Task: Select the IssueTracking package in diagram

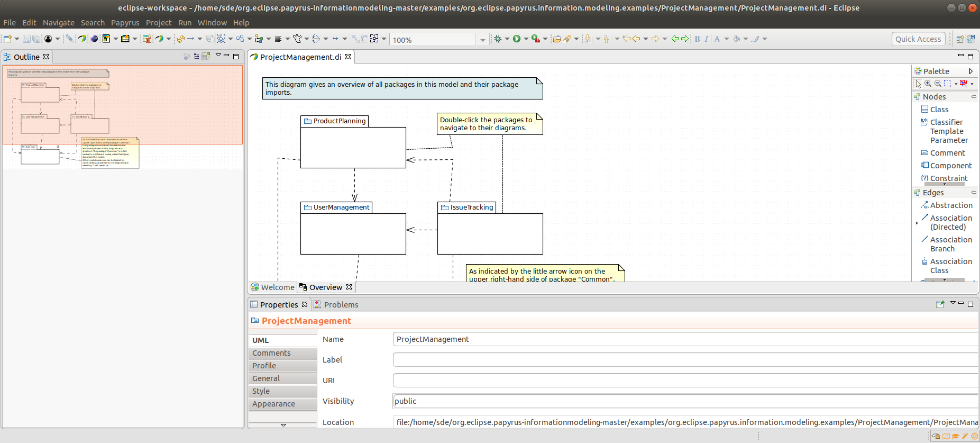Action: pyautogui.click(x=490, y=228)
